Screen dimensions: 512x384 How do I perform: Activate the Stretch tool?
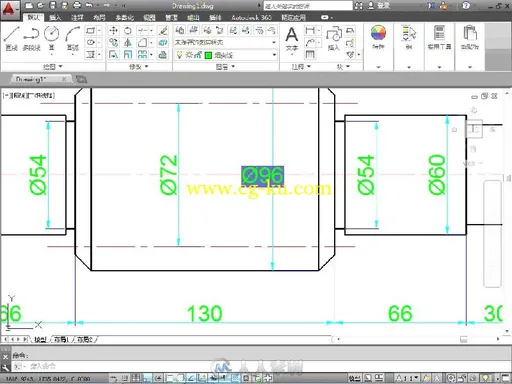[x=113, y=55]
